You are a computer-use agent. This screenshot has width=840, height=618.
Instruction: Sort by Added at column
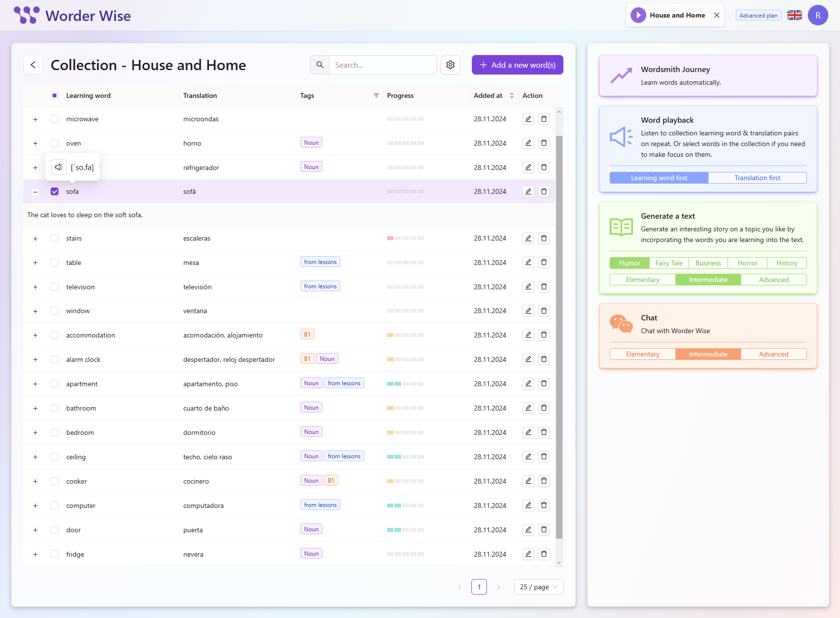point(512,95)
